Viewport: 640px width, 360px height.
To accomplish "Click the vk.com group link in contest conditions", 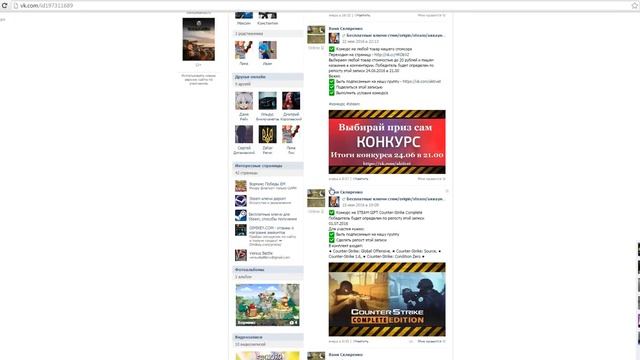I will [x=422, y=82].
